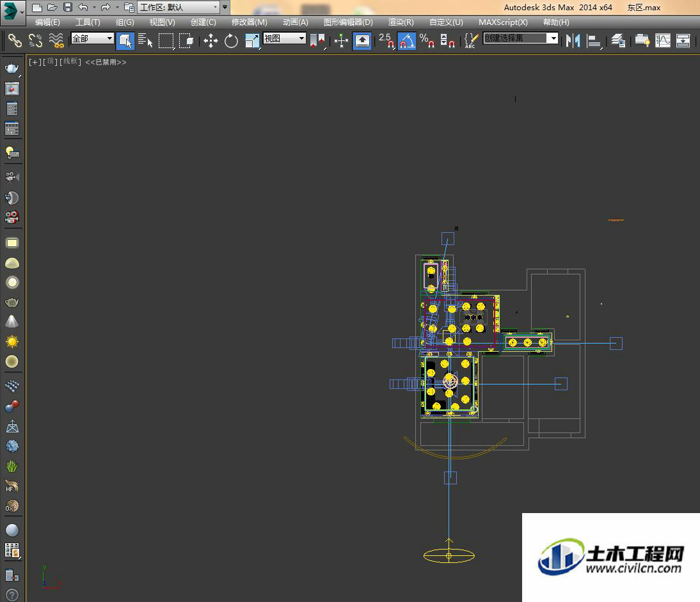Click the Bind to Space Warp icon
This screenshot has width=700, height=602.
tap(56, 40)
